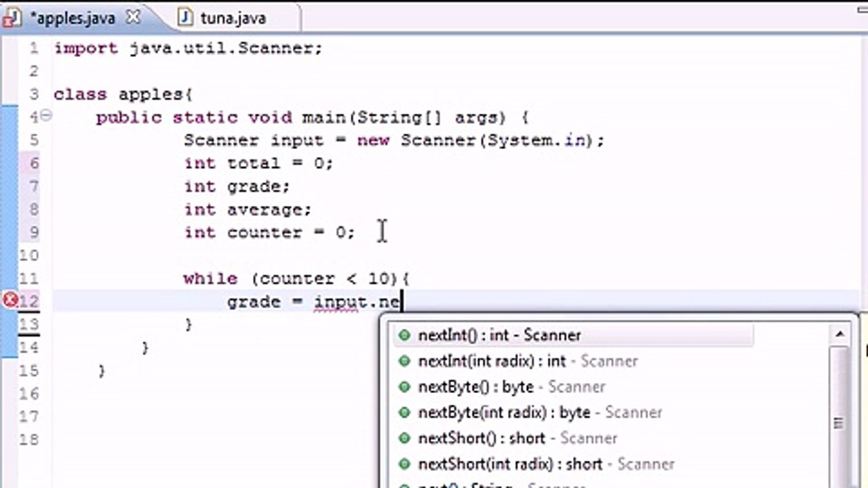This screenshot has width=868, height=488.
Task: Click 'public static void main' method signature
Action: tap(312, 117)
